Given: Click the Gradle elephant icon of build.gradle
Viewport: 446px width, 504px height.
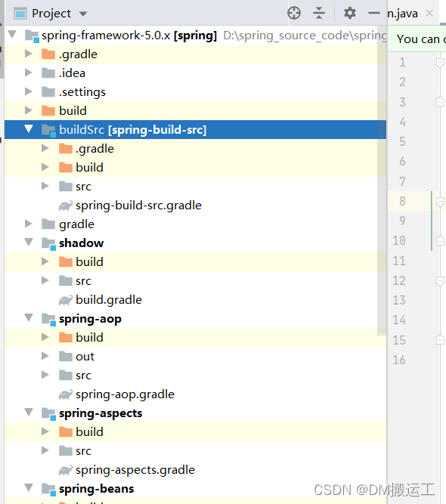Looking at the screenshot, I should (x=66, y=300).
